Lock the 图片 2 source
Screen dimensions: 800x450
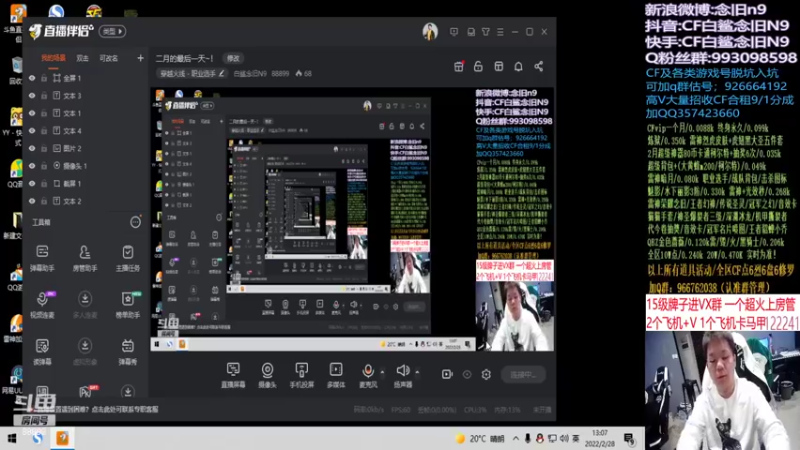44,148
